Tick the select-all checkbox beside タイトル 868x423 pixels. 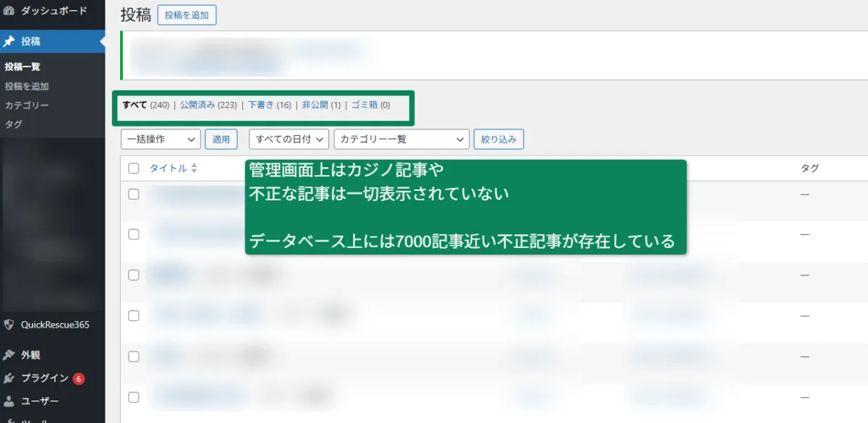click(x=133, y=168)
